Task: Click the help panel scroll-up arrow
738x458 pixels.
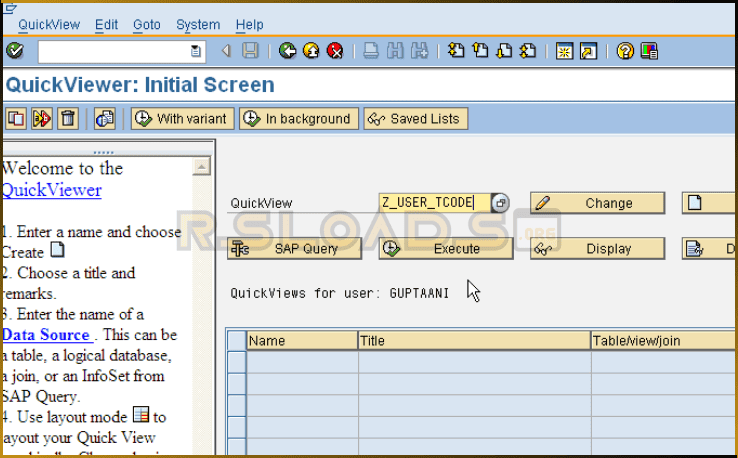Action: pyautogui.click(x=201, y=167)
